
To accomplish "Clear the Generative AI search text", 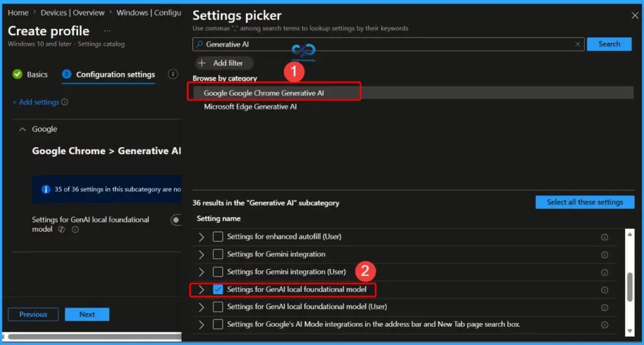I will coord(577,45).
